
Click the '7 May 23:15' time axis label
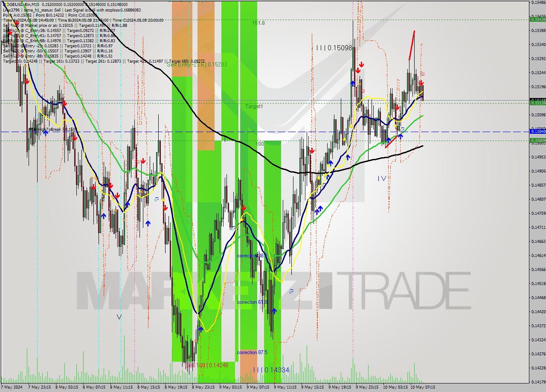(x=39, y=387)
